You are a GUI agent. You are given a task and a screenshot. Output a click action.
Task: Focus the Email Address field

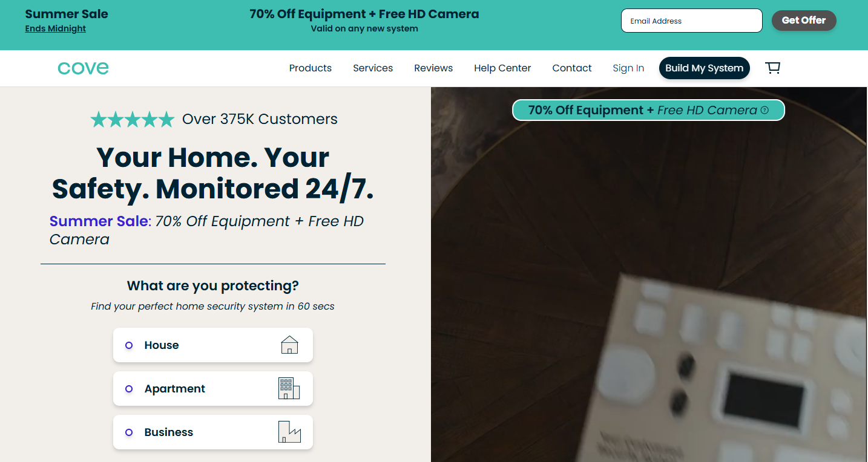(692, 21)
